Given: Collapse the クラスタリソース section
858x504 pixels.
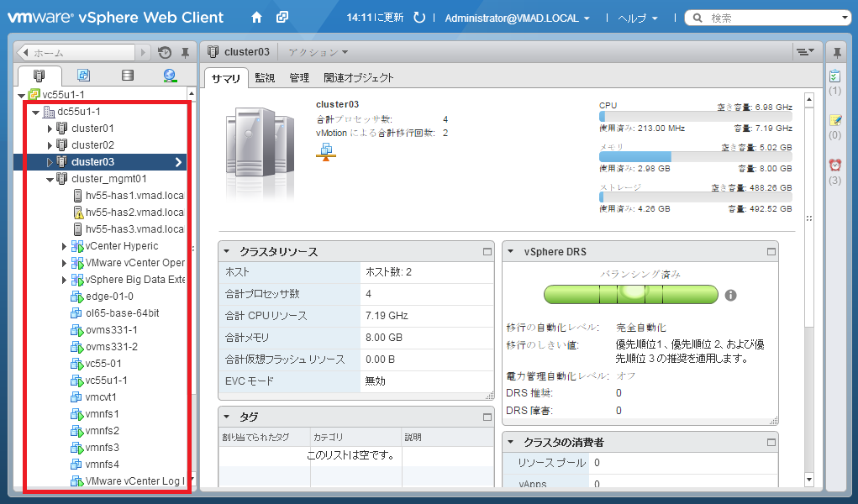Looking at the screenshot, I should click(227, 252).
